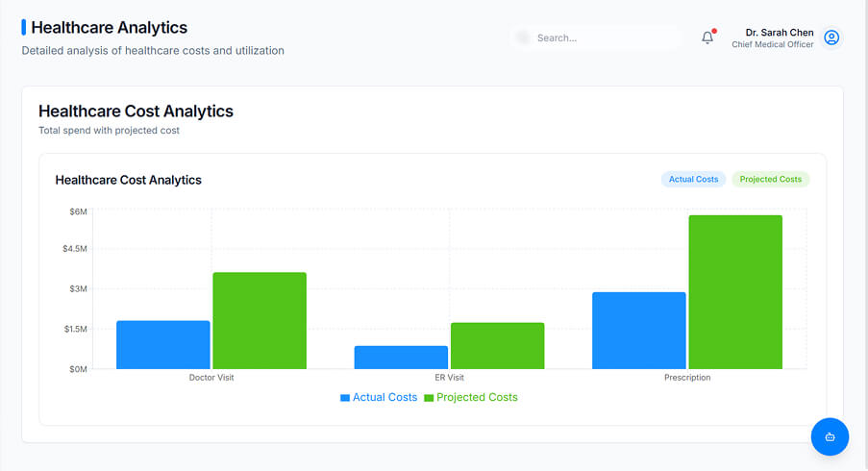
Task: Select Dr. Sarah Chen account name
Action: click(779, 32)
